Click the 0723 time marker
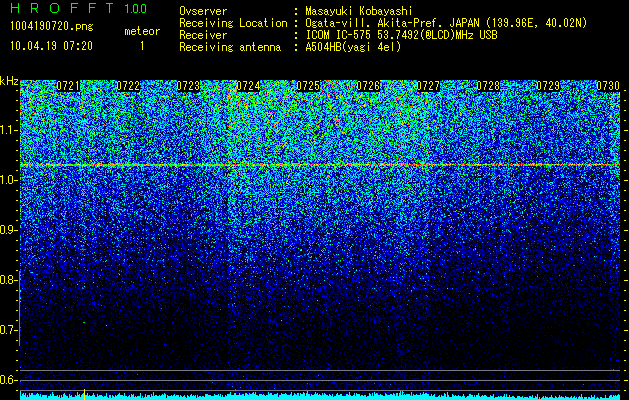This screenshot has width=629, height=400. click(x=188, y=86)
